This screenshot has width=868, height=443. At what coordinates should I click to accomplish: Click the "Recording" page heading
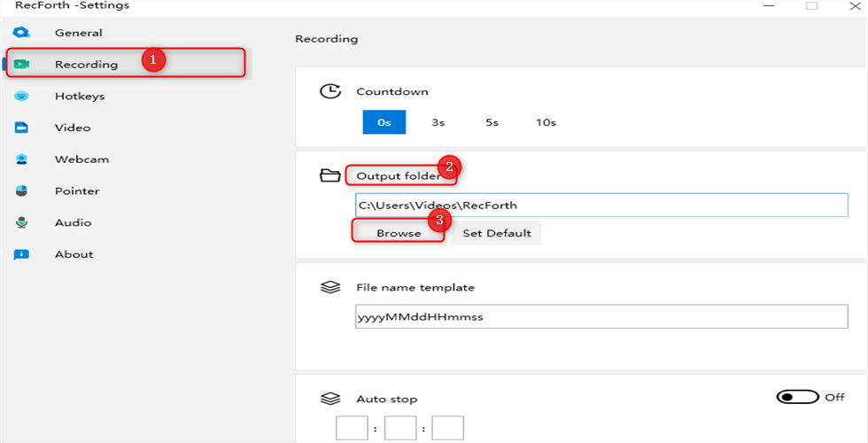(x=327, y=39)
